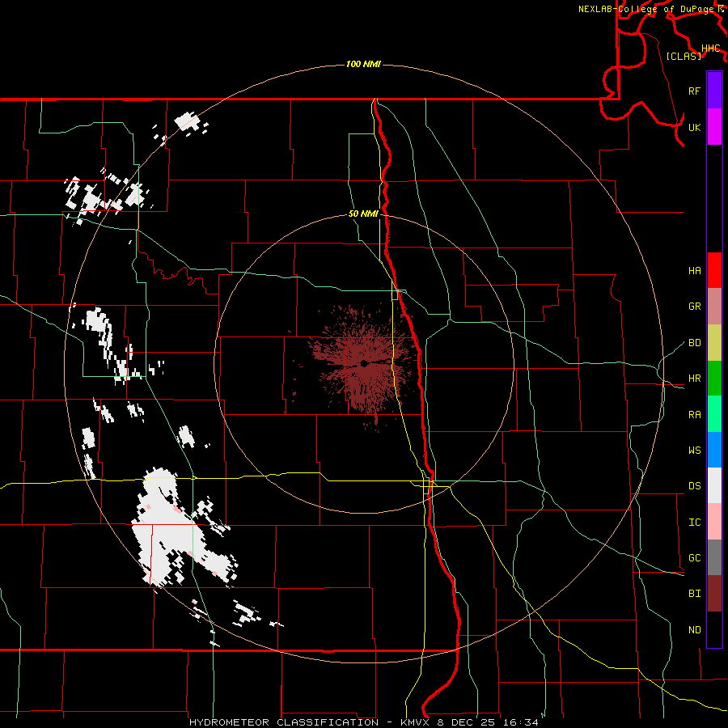Click the RF legend label

[694, 91]
